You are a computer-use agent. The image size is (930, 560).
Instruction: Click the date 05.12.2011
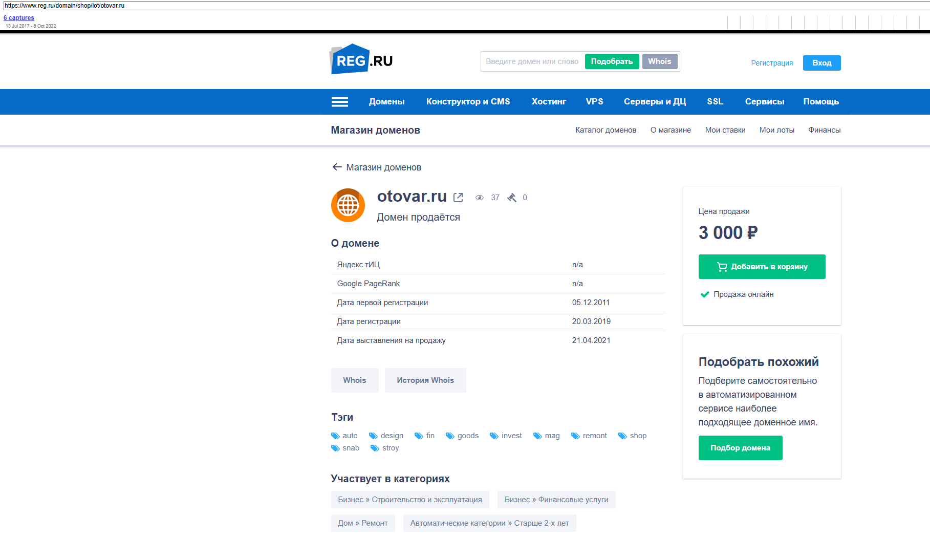591,303
